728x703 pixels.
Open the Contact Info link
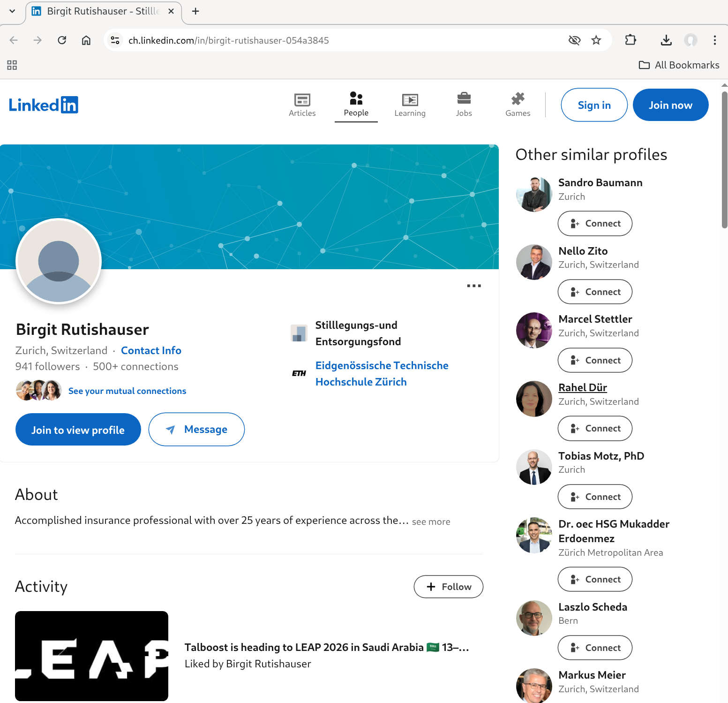pyautogui.click(x=151, y=350)
